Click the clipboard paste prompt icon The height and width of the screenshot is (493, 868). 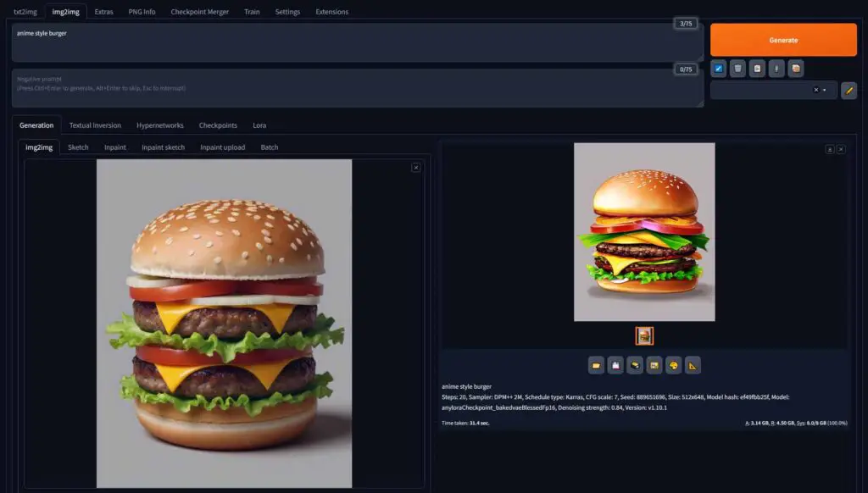757,69
